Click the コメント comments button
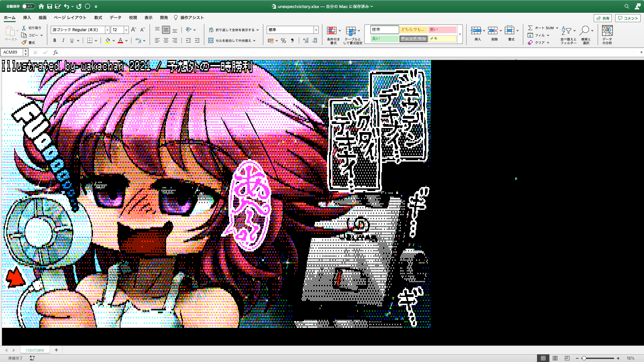Viewport: 644px width, 362px height. [628, 18]
